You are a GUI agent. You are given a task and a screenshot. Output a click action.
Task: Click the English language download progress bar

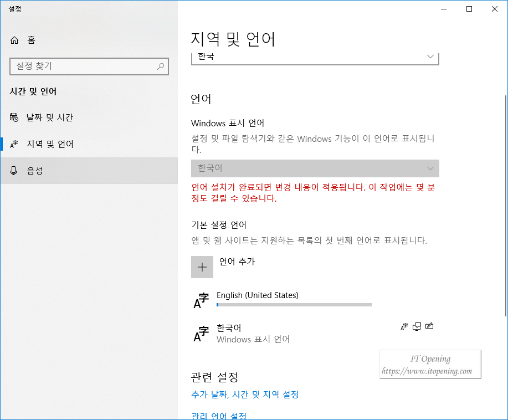coord(294,305)
